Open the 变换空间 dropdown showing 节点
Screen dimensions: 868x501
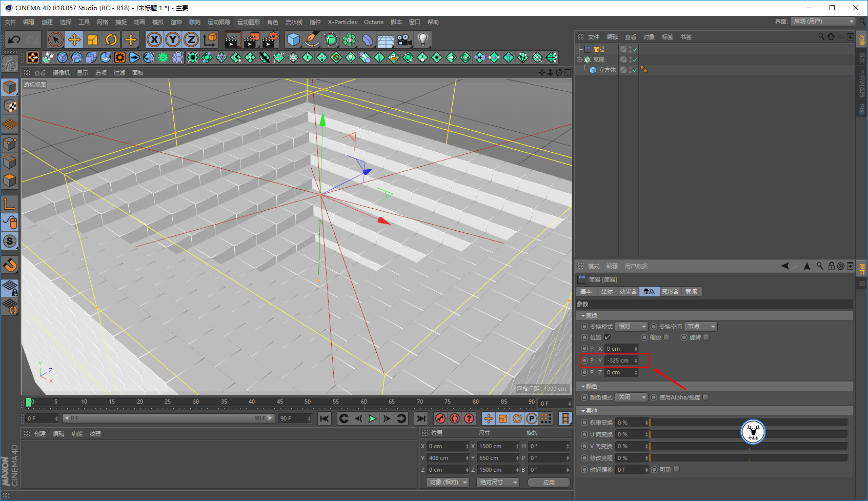tap(701, 327)
